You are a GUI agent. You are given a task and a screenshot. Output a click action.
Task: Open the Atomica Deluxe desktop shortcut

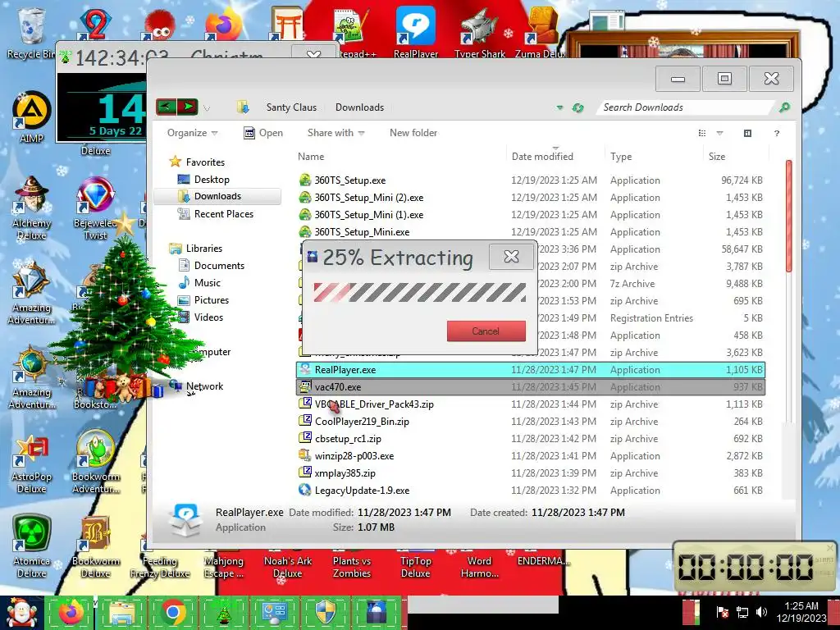point(31,546)
